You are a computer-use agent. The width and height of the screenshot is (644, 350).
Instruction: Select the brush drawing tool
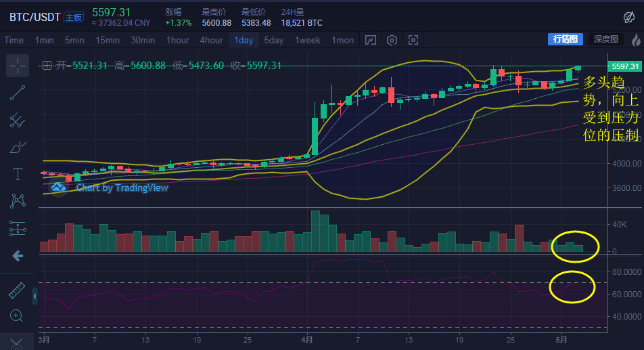pyautogui.click(x=18, y=148)
